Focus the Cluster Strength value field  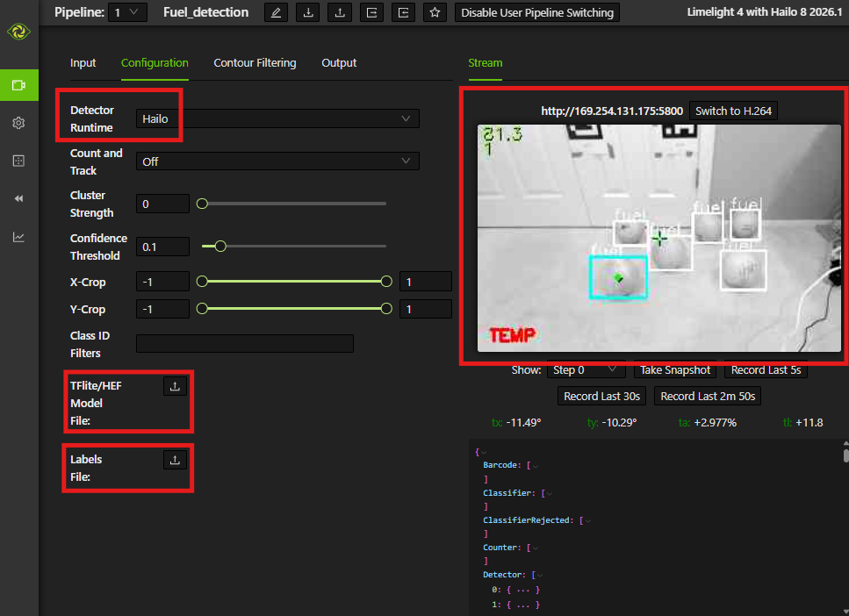click(x=162, y=204)
